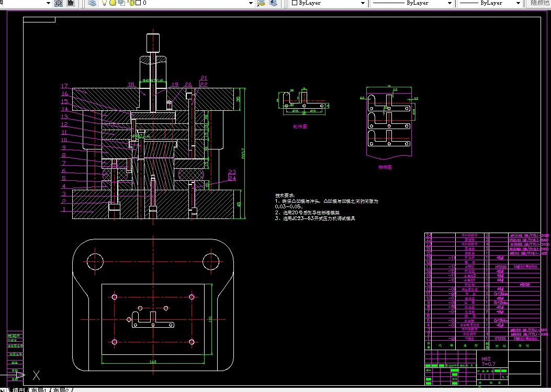Toggle the layer on/off lightbulb
The height and width of the screenshot is (392, 551).
coord(104,3)
